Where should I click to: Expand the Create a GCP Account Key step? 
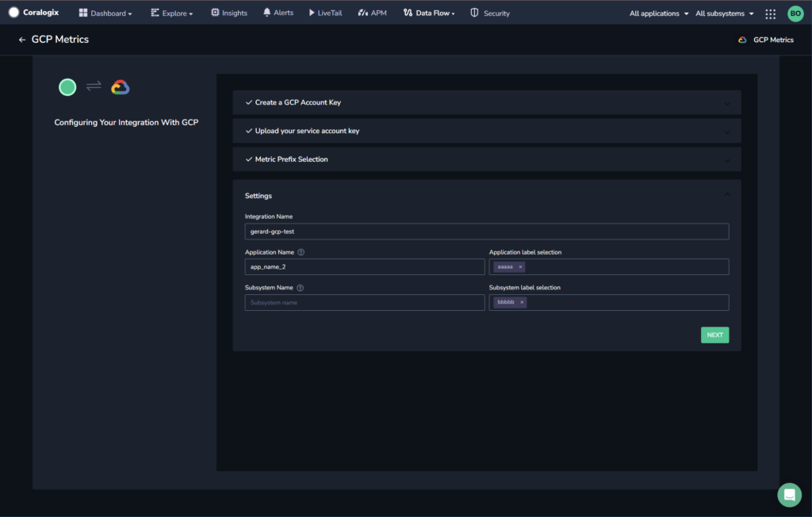(x=487, y=102)
